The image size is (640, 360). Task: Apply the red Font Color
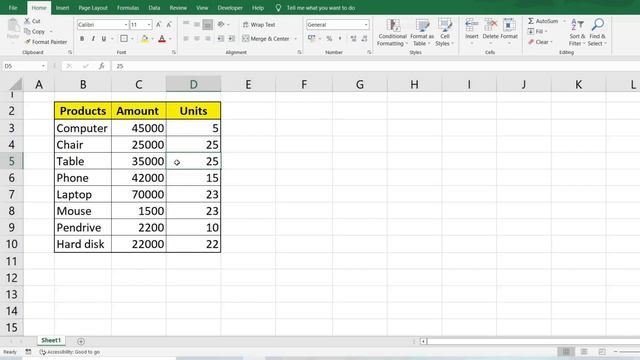(162, 39)
